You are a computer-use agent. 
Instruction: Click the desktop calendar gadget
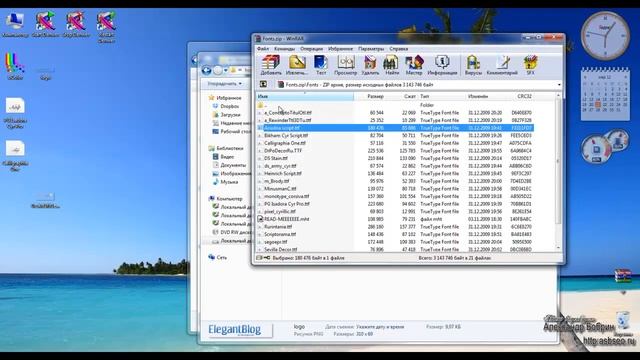point(605,93)
